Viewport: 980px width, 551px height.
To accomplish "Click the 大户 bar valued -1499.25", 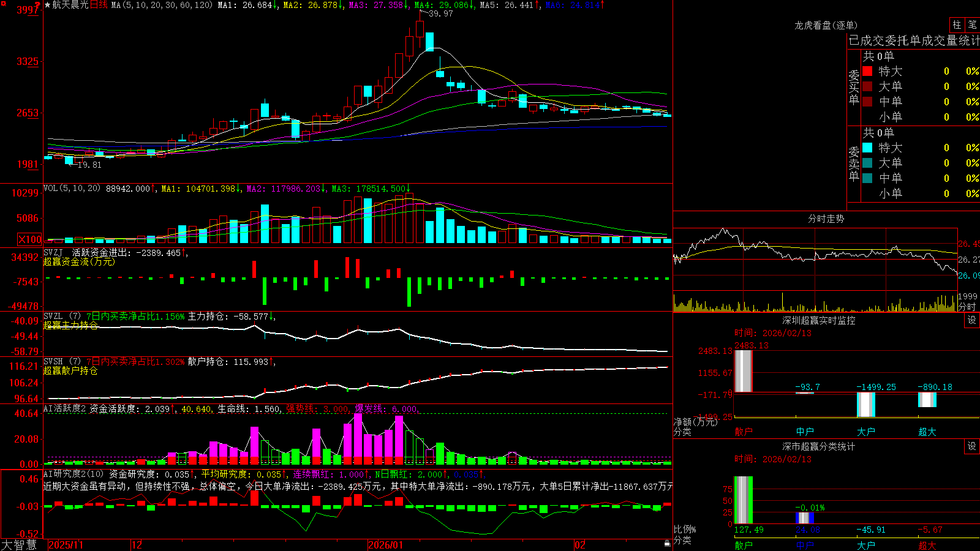I will click(x=866, y=405).
